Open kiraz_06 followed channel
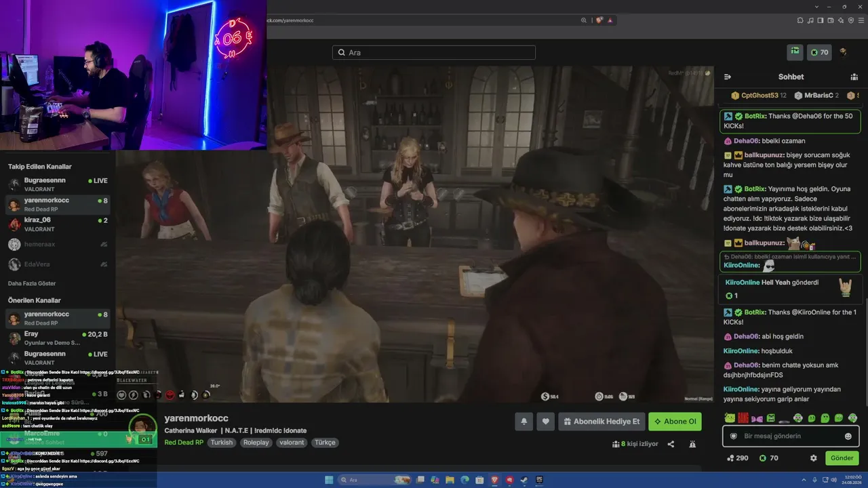 click(58, 224)
